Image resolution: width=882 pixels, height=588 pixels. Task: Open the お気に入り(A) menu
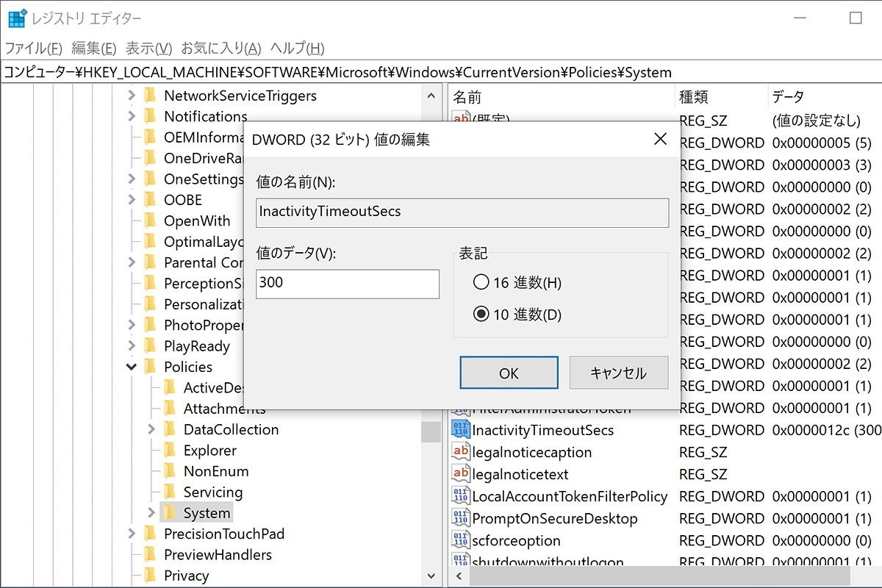(220, 49)
